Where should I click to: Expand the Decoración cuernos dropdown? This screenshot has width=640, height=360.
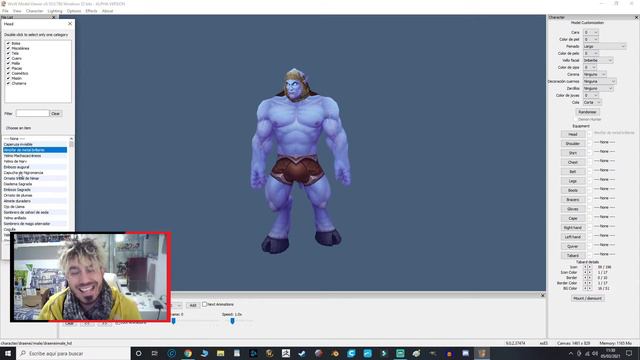tap(599, 81)
